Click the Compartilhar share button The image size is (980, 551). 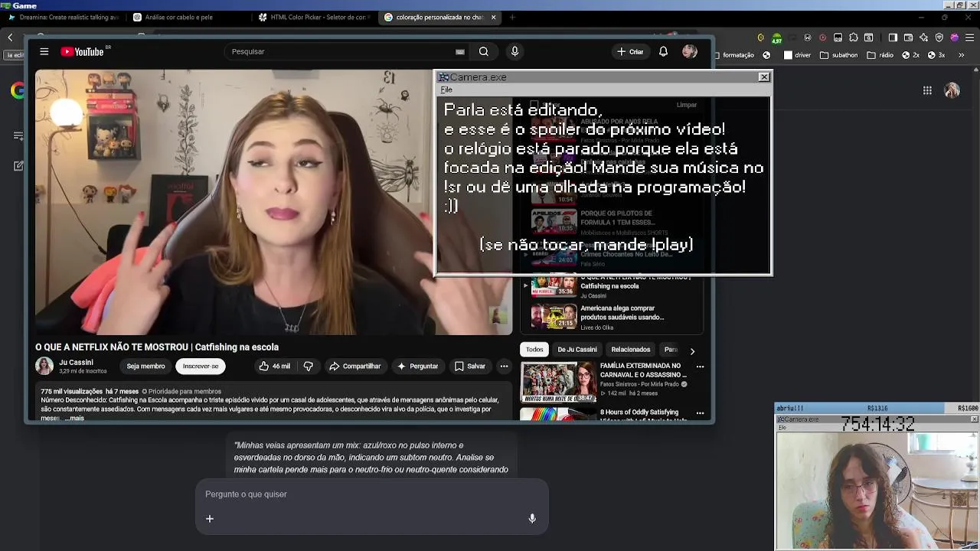pyautogui.click(x=354, y=367)
